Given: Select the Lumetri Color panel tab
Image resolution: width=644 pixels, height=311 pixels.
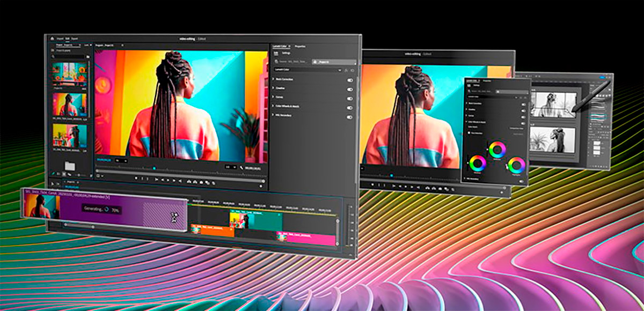Looking at the screenshot, I should coord(280,47).
